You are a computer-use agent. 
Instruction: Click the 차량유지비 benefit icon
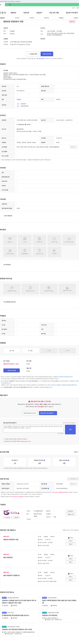pos(39,240)
